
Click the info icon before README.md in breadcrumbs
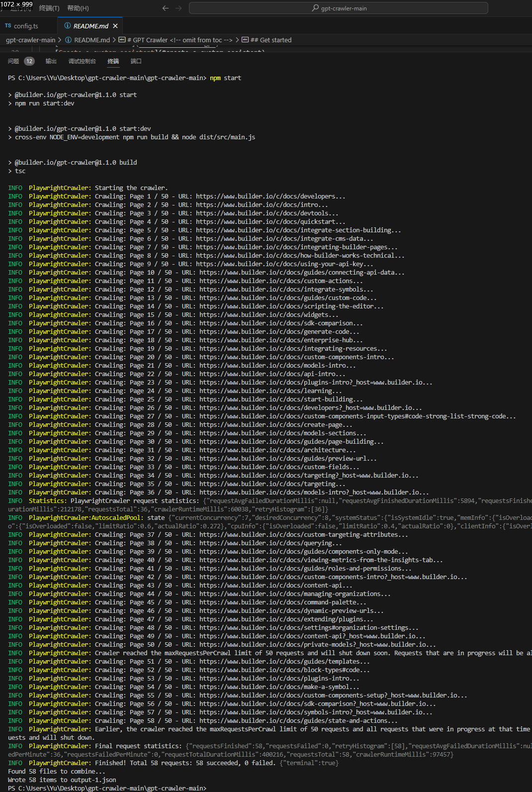[x=69, y=40]
